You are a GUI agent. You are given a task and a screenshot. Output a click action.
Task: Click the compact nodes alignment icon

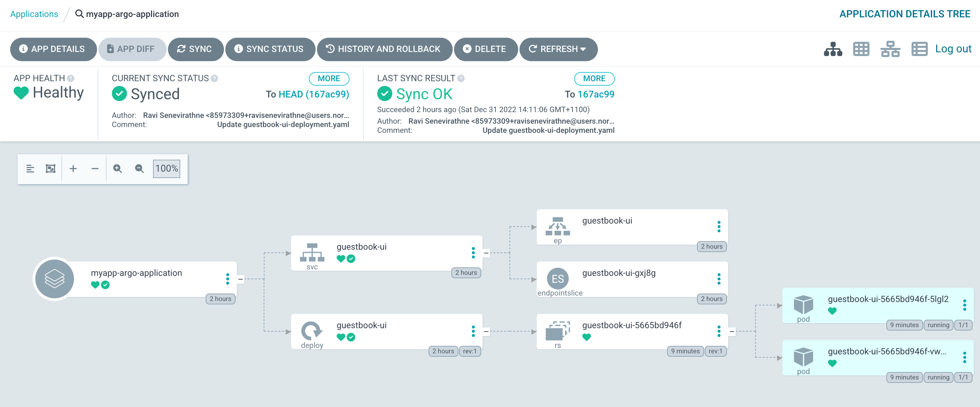(x=30, y=168)
